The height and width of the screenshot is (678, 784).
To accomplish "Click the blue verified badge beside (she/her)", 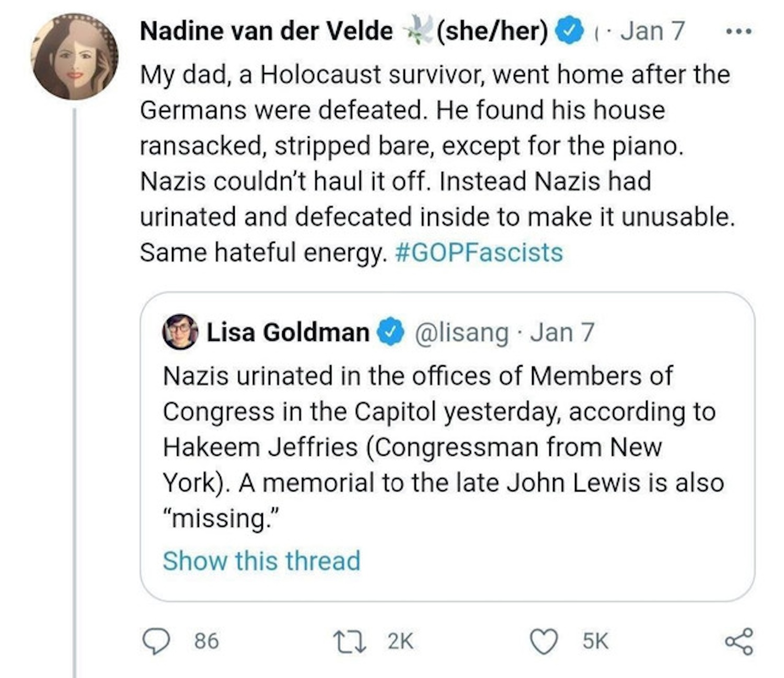I will (x=571, y=31).
